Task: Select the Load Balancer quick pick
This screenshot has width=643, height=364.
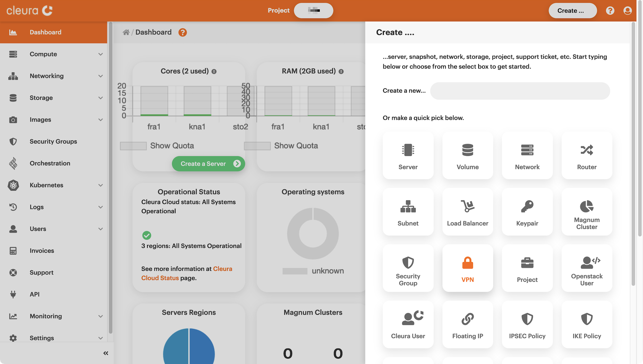Action: 468,212
